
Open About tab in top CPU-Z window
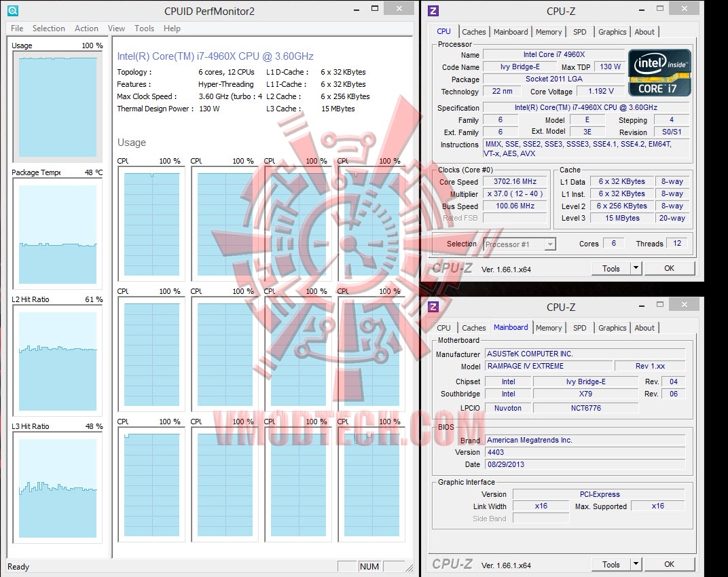coord(644,32)
